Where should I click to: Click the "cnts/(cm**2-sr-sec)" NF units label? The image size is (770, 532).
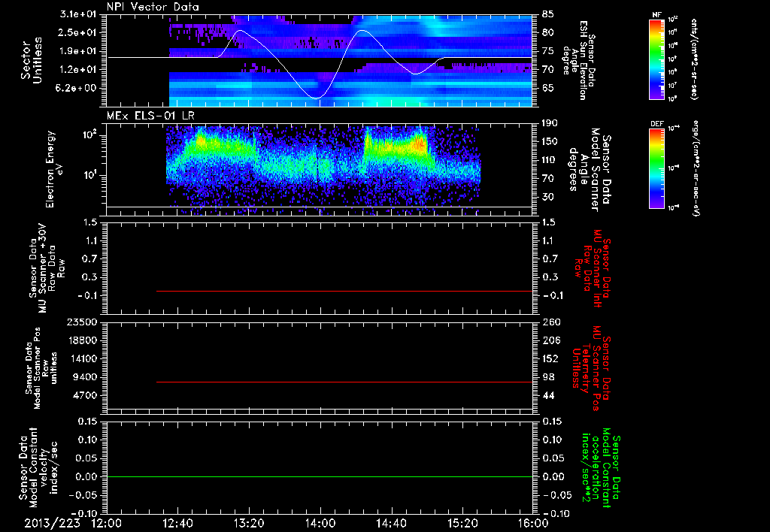(694, 59)
